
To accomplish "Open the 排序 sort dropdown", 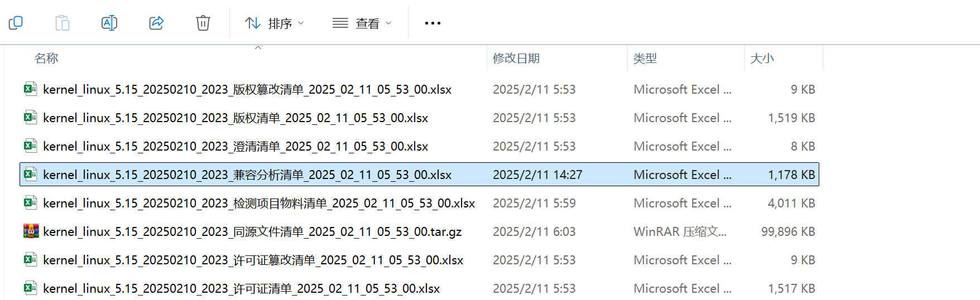I will [x=275, y=23].
